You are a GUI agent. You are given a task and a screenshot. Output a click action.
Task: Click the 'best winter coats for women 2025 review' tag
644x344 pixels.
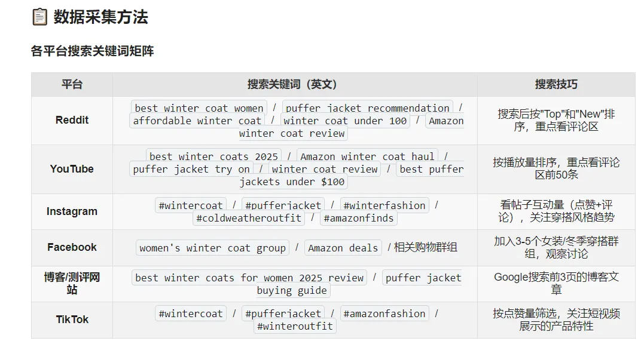point(249,278)
